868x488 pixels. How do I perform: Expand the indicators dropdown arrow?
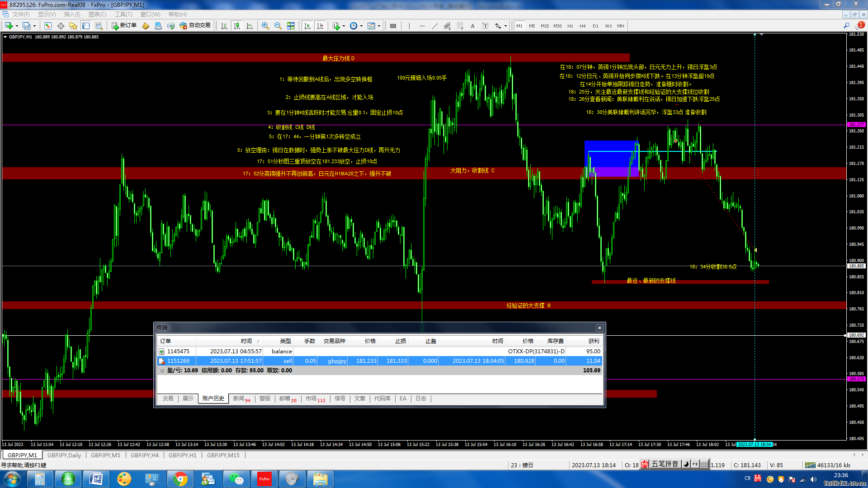point(344,26)
